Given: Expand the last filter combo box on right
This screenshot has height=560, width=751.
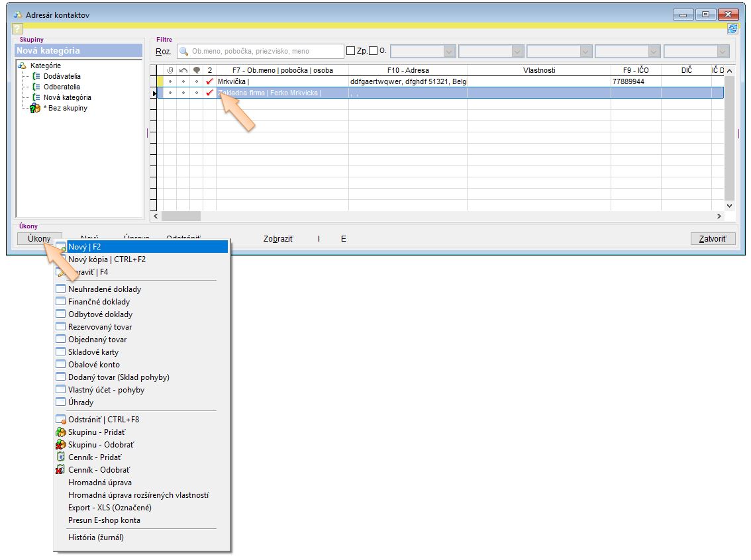Looking at the screenshot, I should tap(722, 52).
